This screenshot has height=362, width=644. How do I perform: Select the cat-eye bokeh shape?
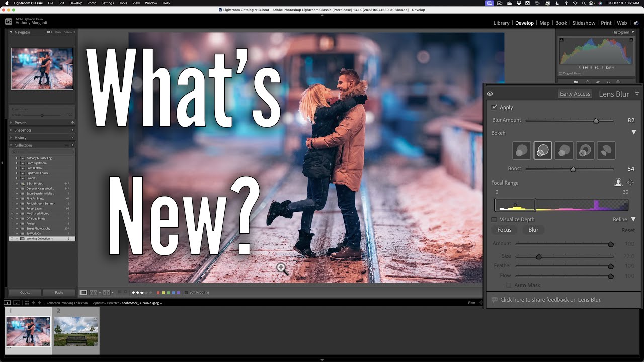(x=606, y=150)
